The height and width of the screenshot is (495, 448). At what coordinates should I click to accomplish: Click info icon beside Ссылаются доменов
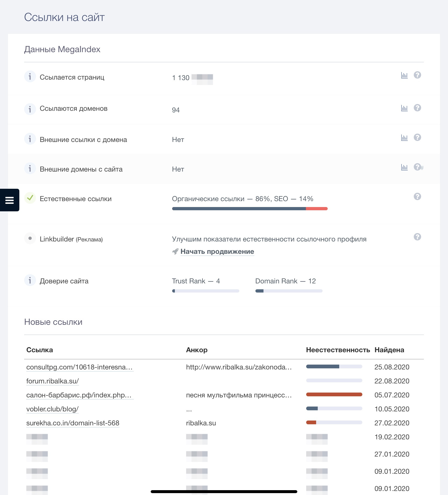click(30, 109)
